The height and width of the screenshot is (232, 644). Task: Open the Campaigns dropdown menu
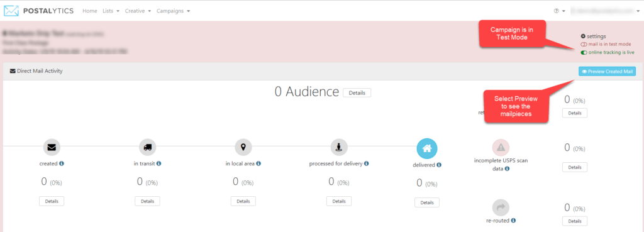click(173, 11)
